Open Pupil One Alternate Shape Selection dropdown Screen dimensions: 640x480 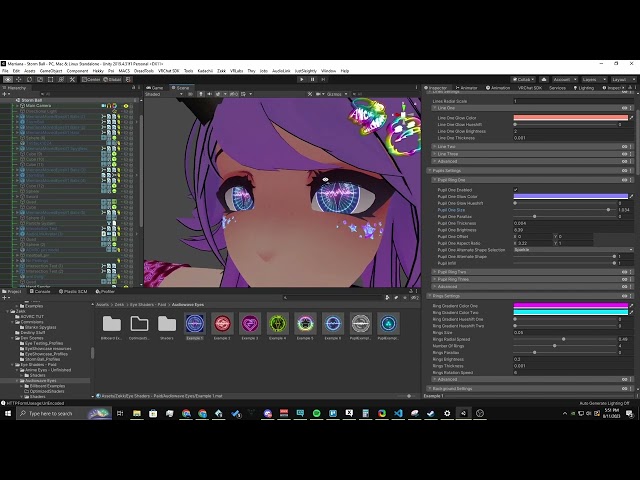pyautogui.click(x=573, y=249)
